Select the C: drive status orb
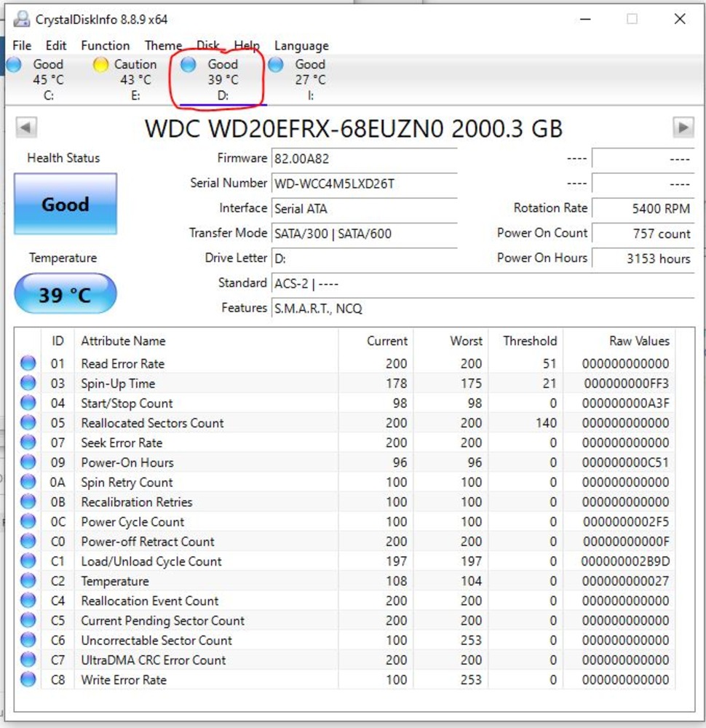 (14, 65)
